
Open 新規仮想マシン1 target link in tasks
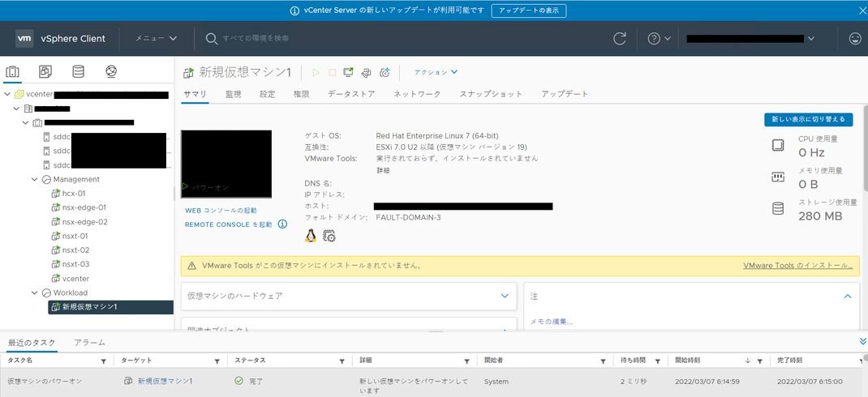coord(165,381)
